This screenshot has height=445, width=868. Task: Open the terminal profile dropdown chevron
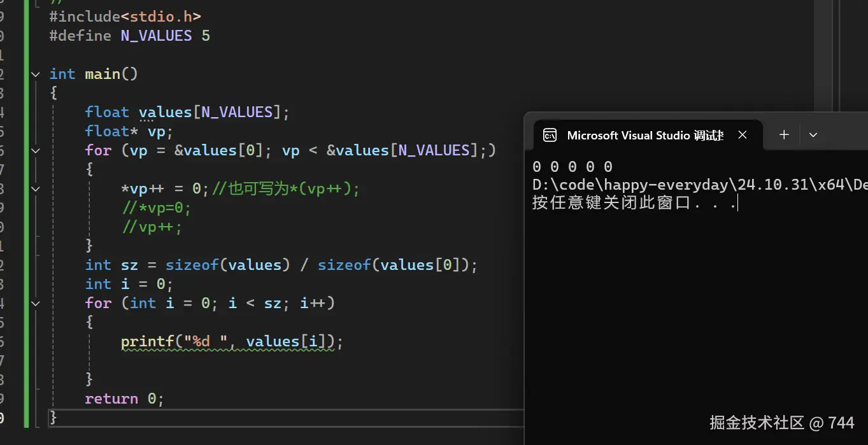point(813,134)
